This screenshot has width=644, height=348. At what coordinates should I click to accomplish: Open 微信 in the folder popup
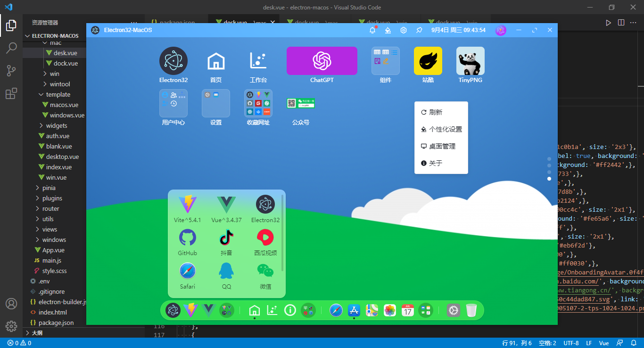[x=265, y=271]
